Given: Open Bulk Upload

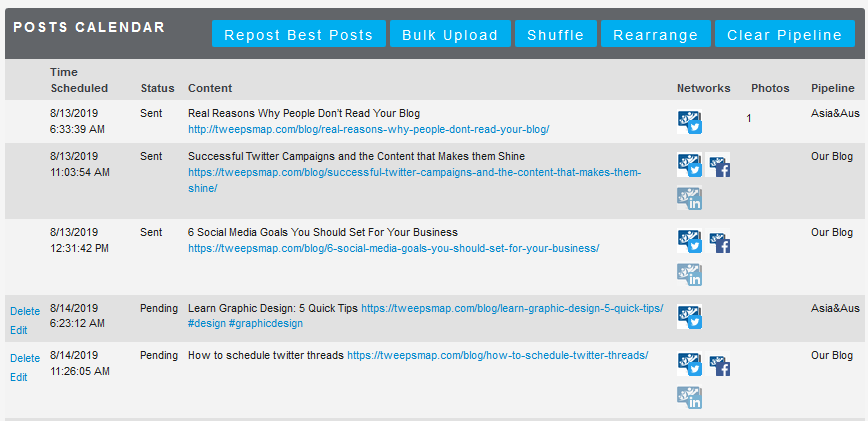Looking at the screenshot, I should (449, 35).
